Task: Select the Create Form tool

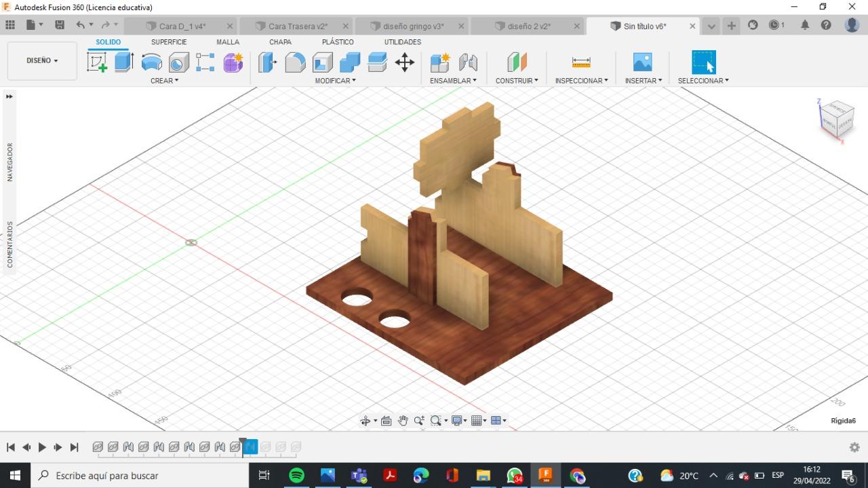Action: click(233, 62)
